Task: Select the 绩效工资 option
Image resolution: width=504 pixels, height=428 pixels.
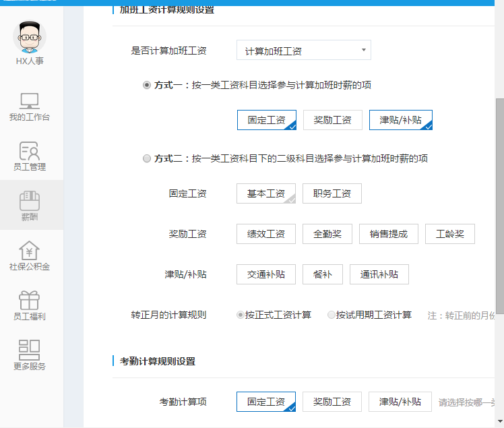Action: pos(266,234)
